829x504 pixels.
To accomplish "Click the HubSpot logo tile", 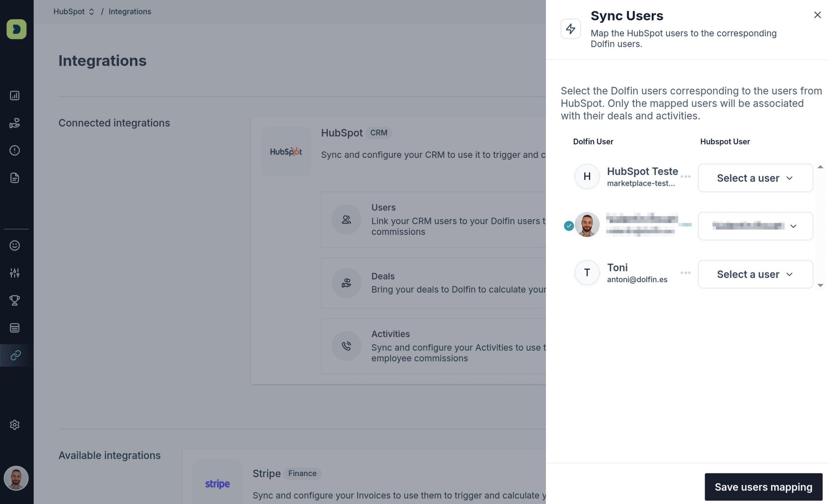I will 286,151.
